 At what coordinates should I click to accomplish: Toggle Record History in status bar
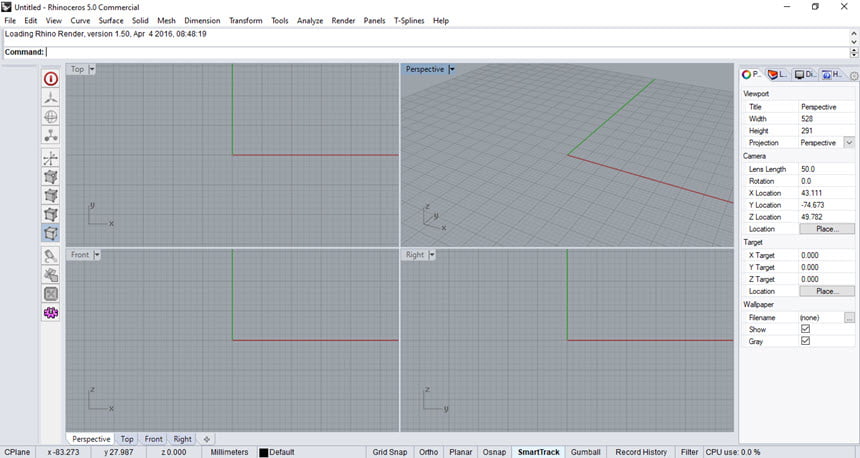(641, 452)
